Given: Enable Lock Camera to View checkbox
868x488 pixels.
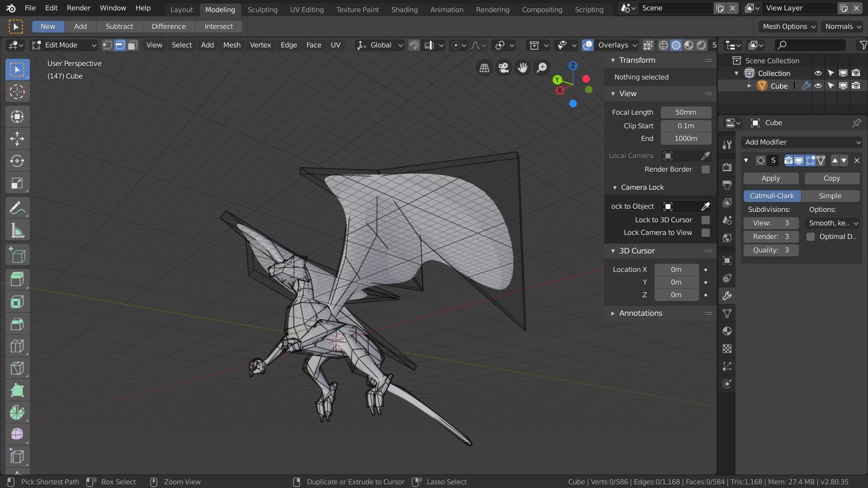Looking at the screenshot, I should 705,233.
